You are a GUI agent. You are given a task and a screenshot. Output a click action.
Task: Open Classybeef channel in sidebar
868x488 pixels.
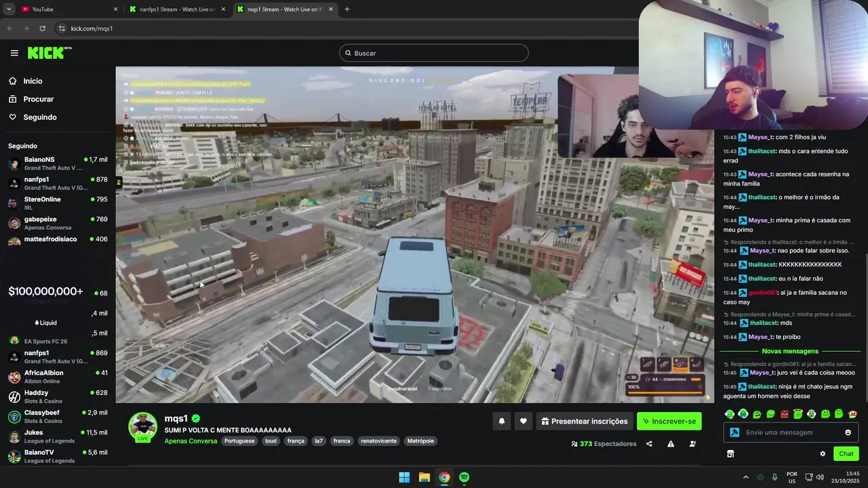[58, 417]
